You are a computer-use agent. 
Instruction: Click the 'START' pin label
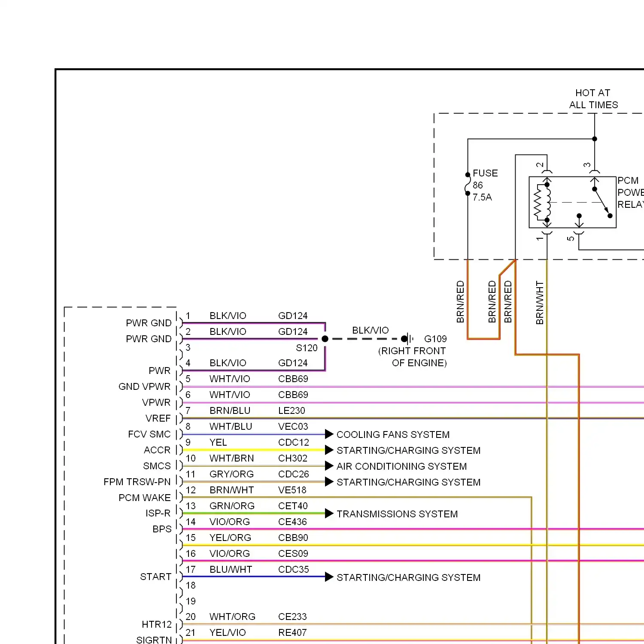point(155,577)
